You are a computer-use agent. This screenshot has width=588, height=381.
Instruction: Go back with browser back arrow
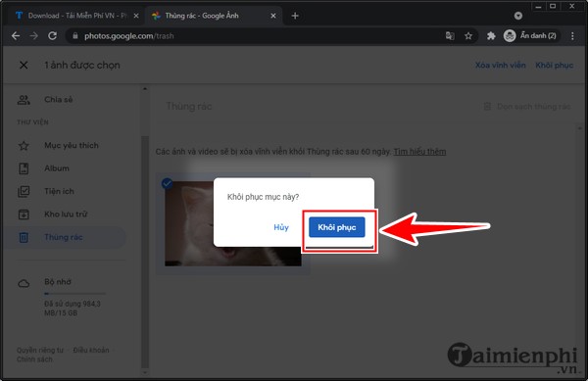16,36
